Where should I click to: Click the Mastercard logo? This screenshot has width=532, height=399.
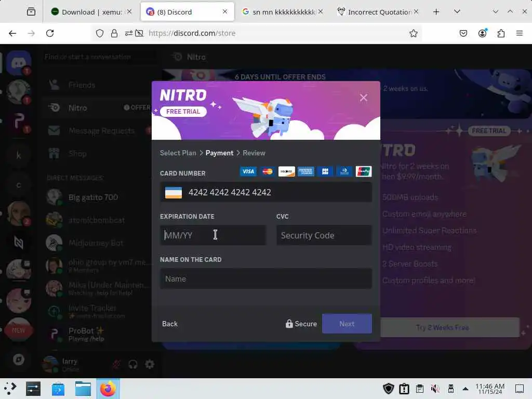pos(268,171)
